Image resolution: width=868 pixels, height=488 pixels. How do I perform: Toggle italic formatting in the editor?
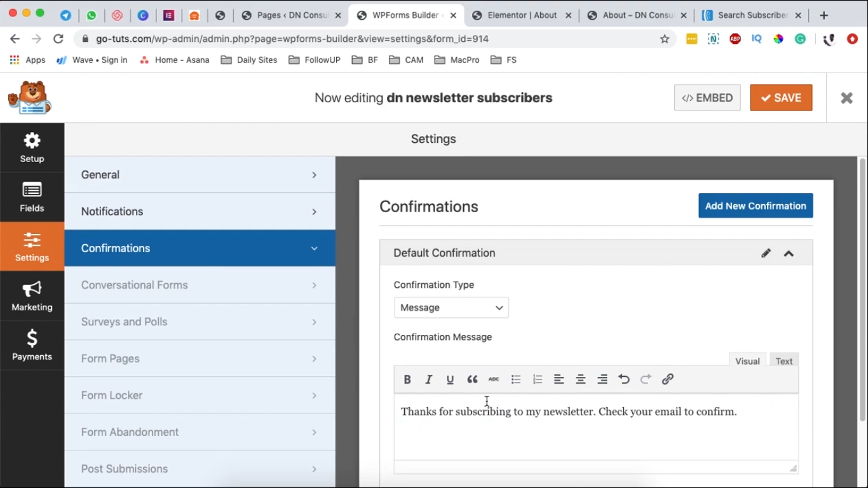[429, 379]
